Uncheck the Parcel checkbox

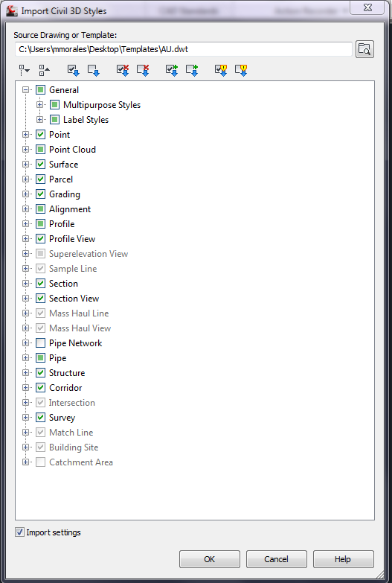click(x=40, y=179)
